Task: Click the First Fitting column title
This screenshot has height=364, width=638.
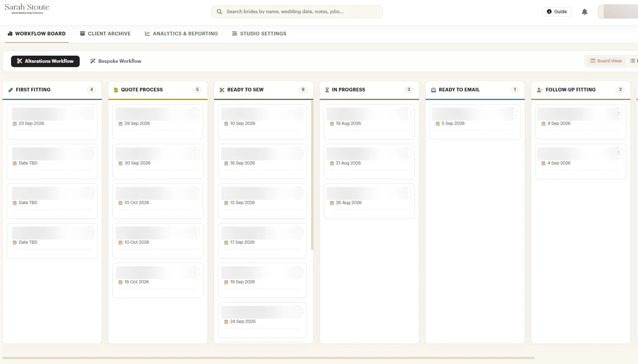Action: [x=33, y=90]
